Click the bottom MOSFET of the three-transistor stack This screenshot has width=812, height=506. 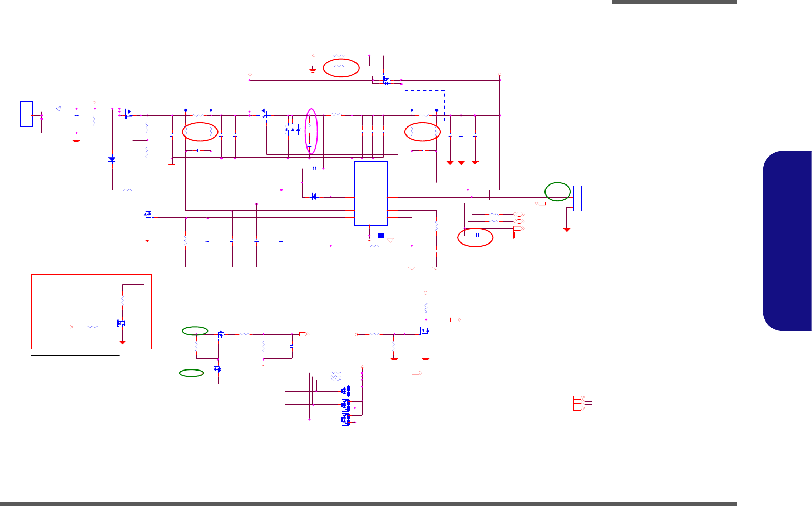coord(345,419)
